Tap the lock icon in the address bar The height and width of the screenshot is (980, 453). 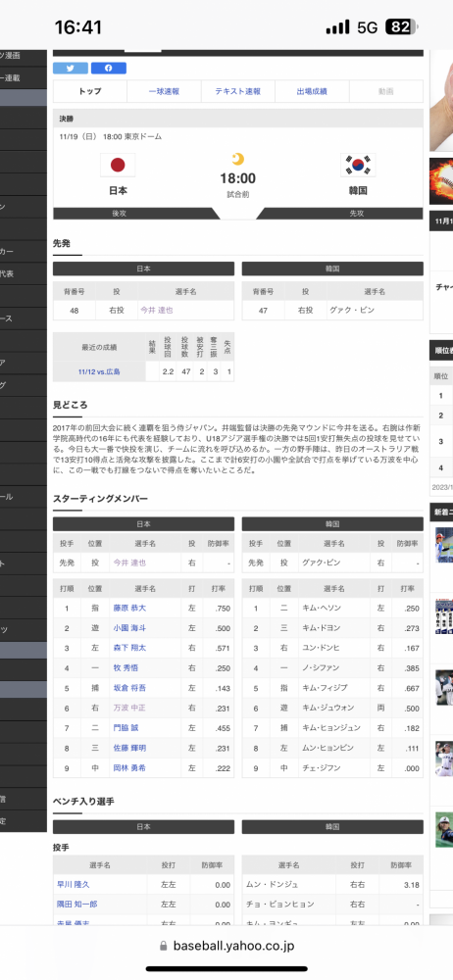coord(164,947)
